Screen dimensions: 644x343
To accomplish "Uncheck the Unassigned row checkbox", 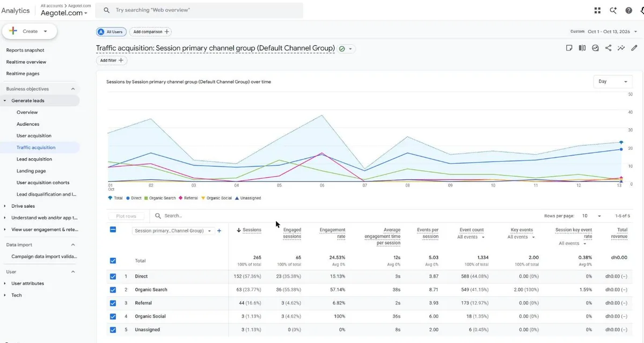I will click(x=113, y=330).
